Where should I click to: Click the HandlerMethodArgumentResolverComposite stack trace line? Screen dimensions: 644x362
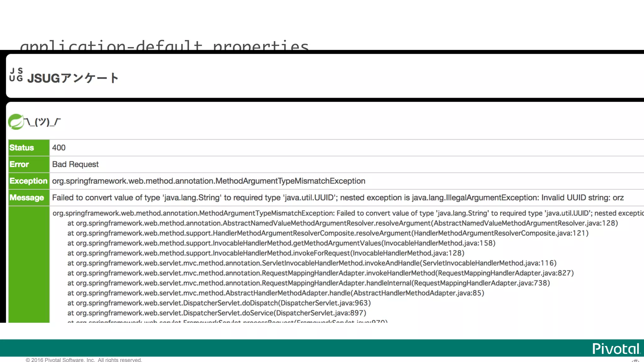(x=328, y=233)
